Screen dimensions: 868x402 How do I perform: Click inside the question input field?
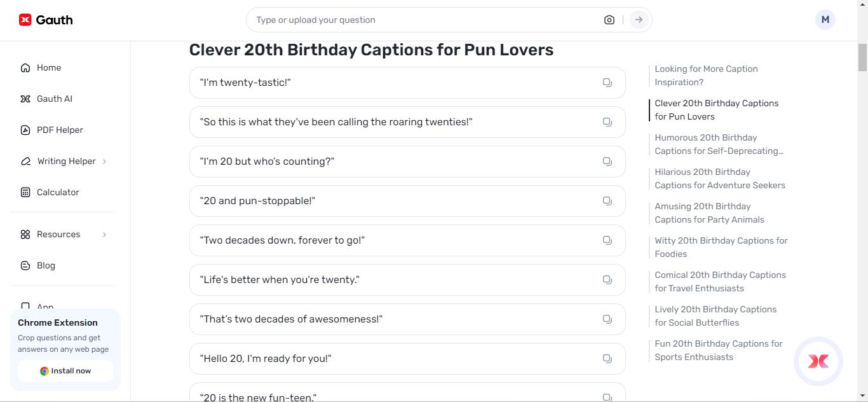coord(381,20)
